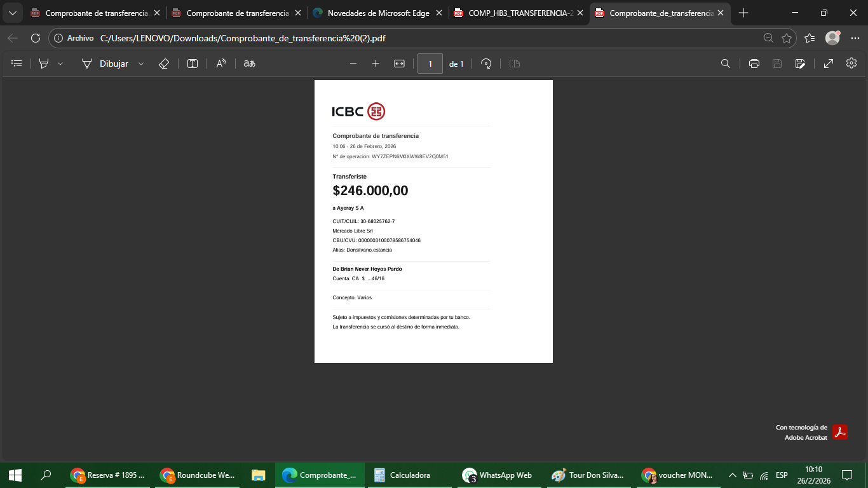Click the Read aloud icon
Viewport: 868px width, 488px height.
click(x=221, y=64)
